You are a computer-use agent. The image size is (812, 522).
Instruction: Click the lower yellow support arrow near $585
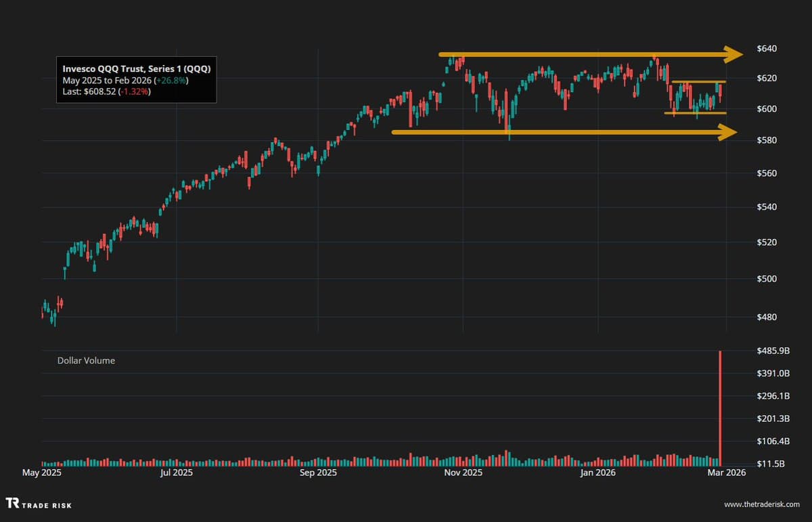[x=562, y=132]
